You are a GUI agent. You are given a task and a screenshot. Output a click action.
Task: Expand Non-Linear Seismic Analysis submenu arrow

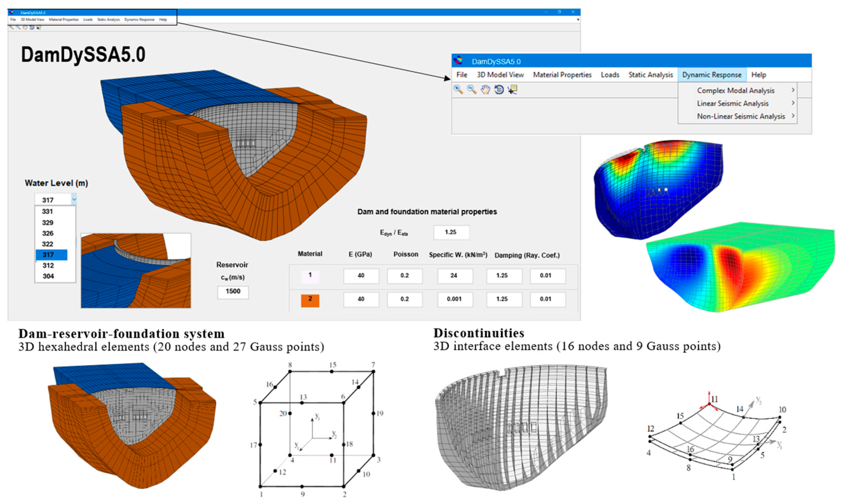[x=793, y=116]
